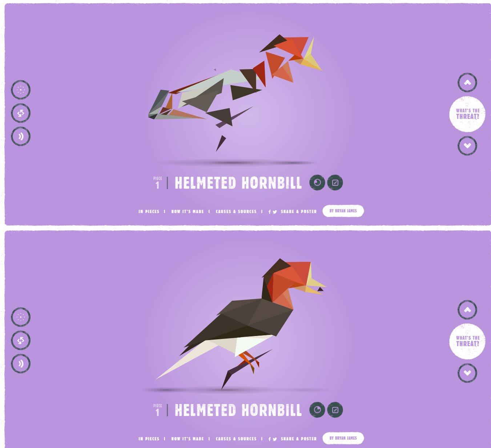Open the species grid icon beside the fragmented bird

click(21, 90)
